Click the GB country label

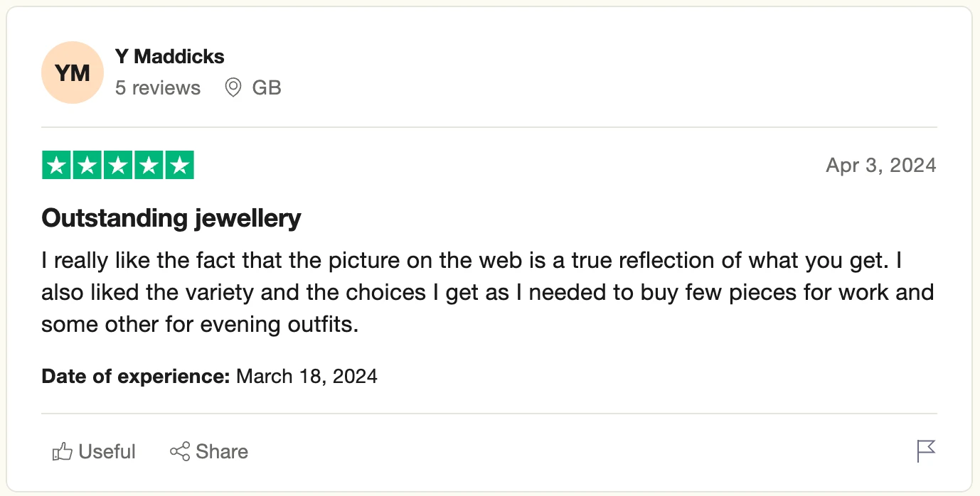click(x=267, y=88)
